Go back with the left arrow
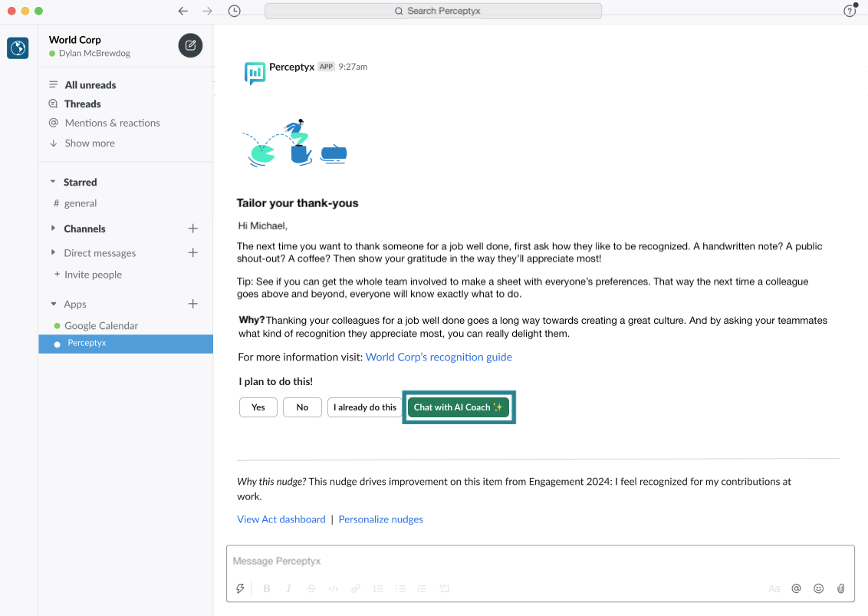Image resolution: width=868 pixels, height=616 pixels. pyautogui.click(x=183, y=11)
